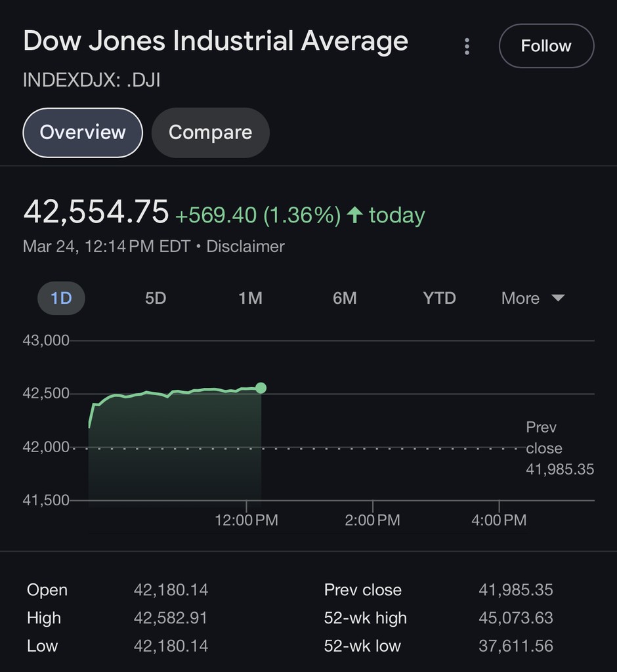Viewport: 617px width, 672px height.
Task: Switch to the Overview tab
Action: point(83,133)
